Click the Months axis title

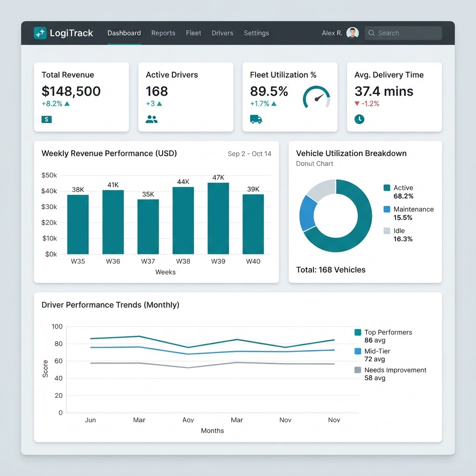click(212, 431)
